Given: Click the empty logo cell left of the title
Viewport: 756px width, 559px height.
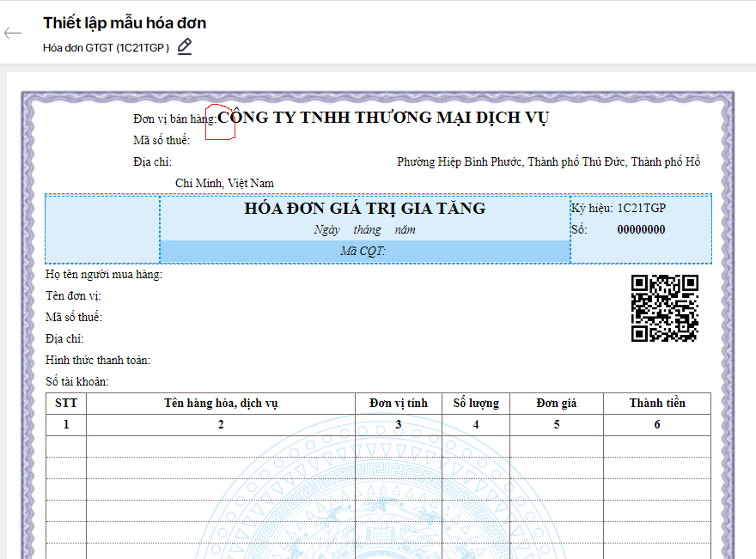Looking at the screenshot, I should tap(102, 229).
